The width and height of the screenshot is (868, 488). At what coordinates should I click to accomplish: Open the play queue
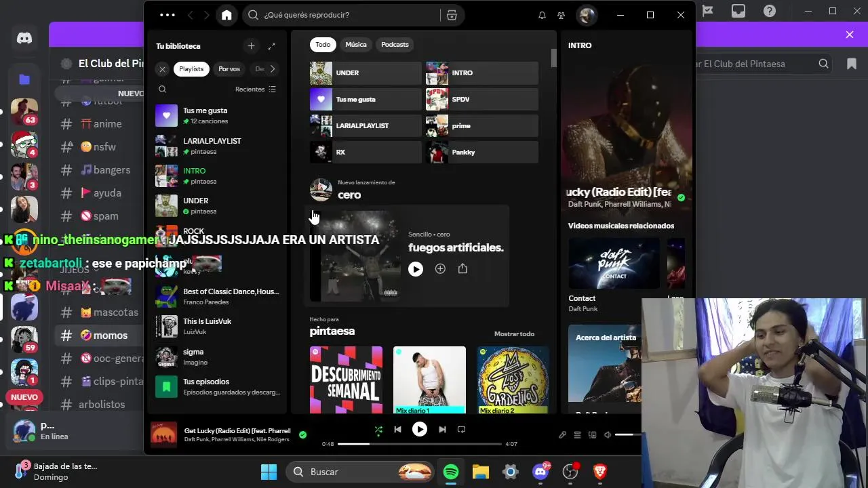tap(577, 435)
